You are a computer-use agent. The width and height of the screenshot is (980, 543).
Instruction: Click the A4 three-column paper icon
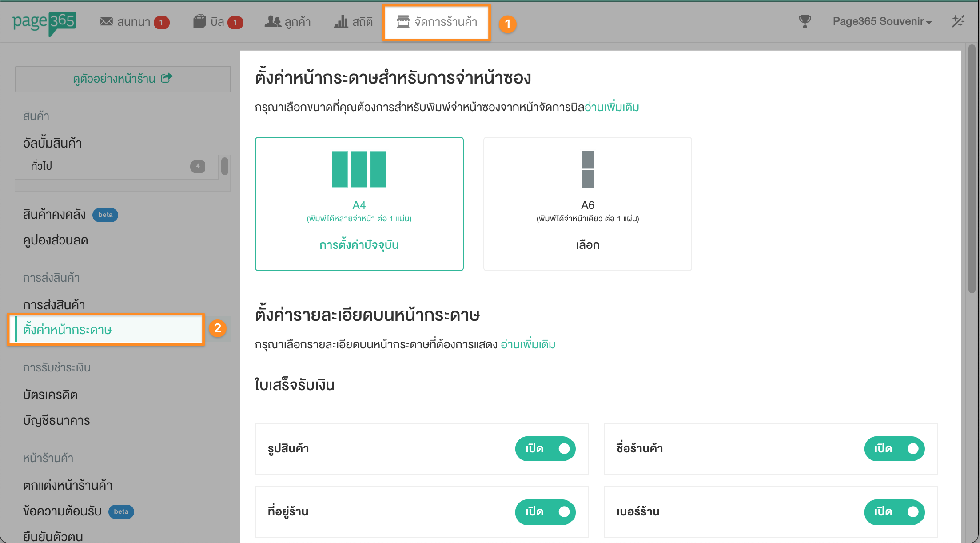(x=359, y=169)
